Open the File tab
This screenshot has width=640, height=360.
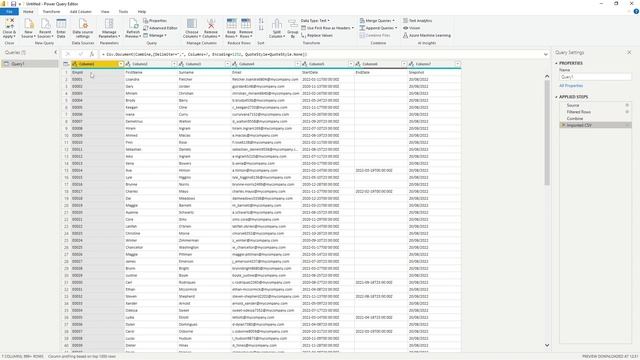(x=9, y=12)
